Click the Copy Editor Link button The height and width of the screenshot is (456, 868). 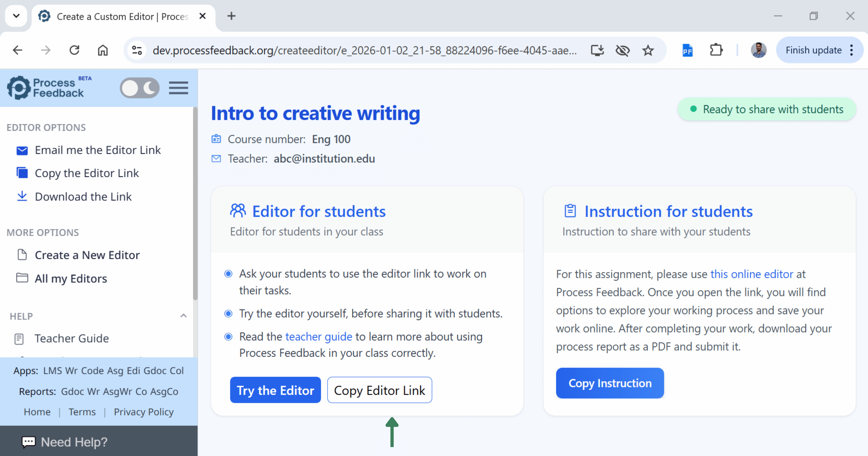tap(379, 390)
